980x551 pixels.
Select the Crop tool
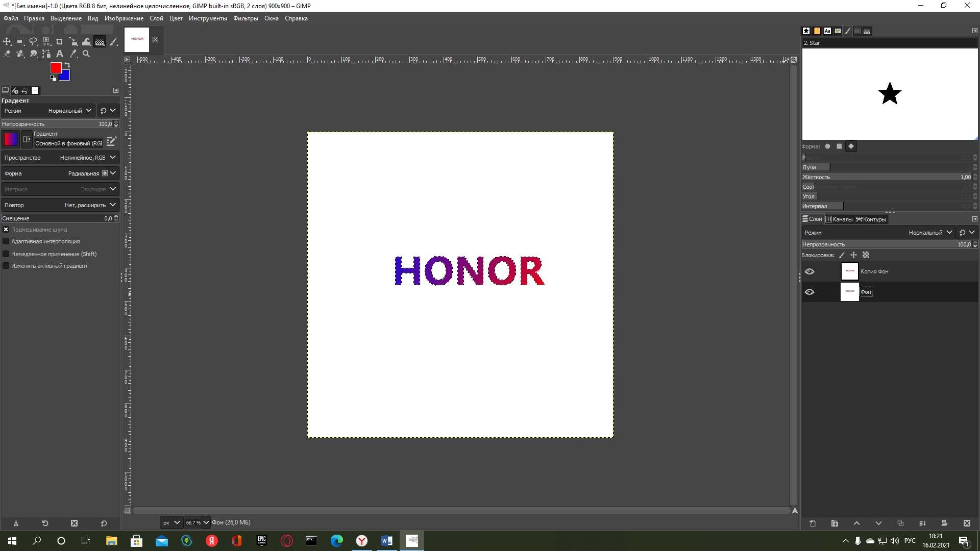click(60, 42)
